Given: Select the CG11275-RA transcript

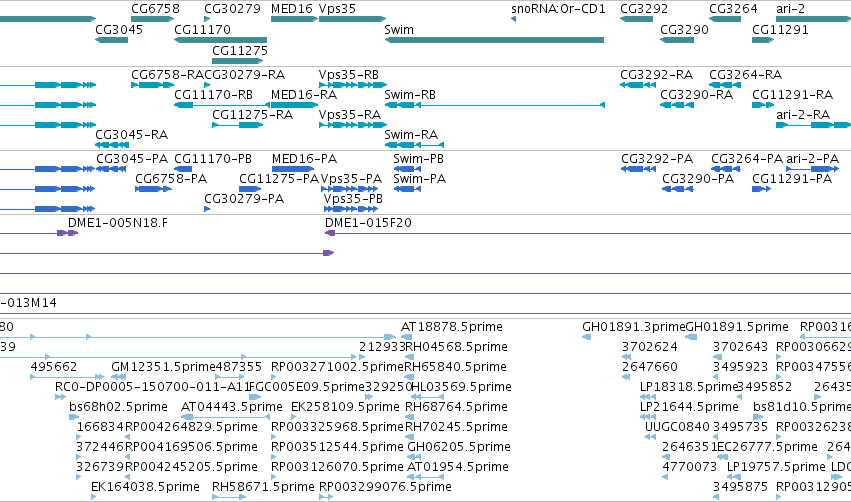Looking at the screenshot, I should pos(238,125).
